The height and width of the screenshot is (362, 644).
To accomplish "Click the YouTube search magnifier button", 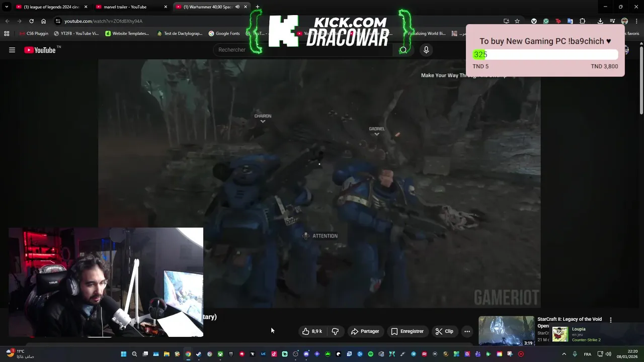I will pos(403,50).
